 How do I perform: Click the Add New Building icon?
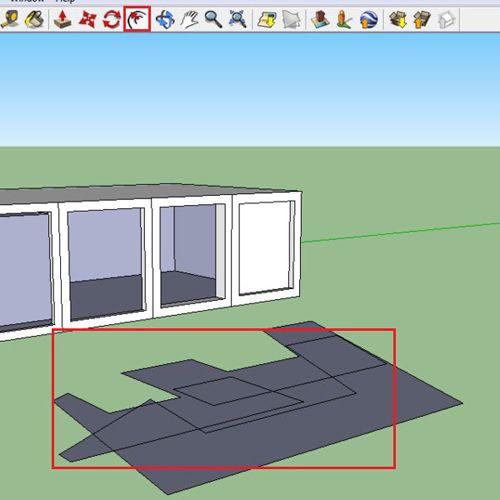tap(320, 19)
